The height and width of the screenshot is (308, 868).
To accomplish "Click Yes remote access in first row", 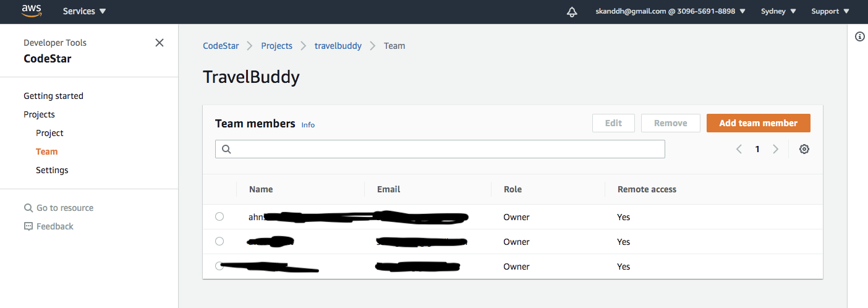I will point(623,217).
